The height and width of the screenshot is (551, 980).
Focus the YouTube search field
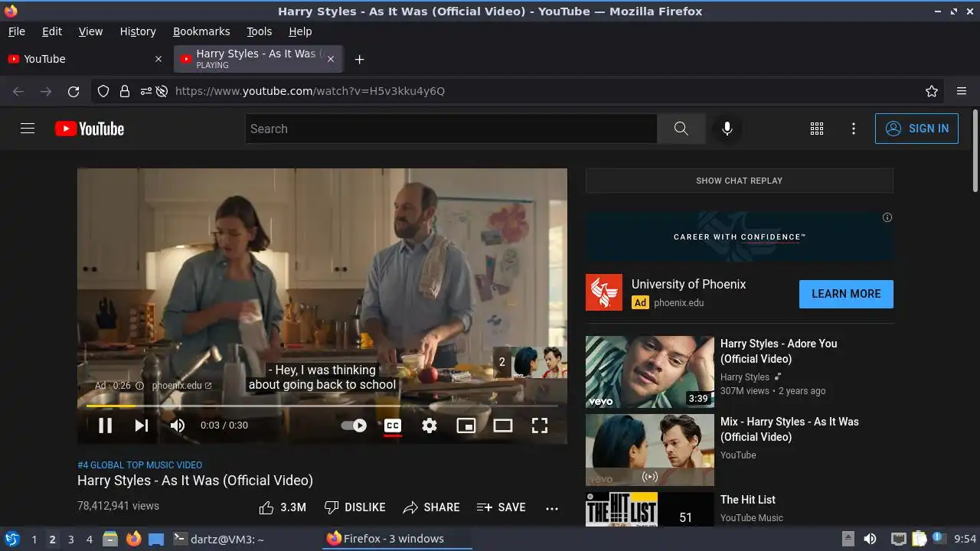click(451, 129)
